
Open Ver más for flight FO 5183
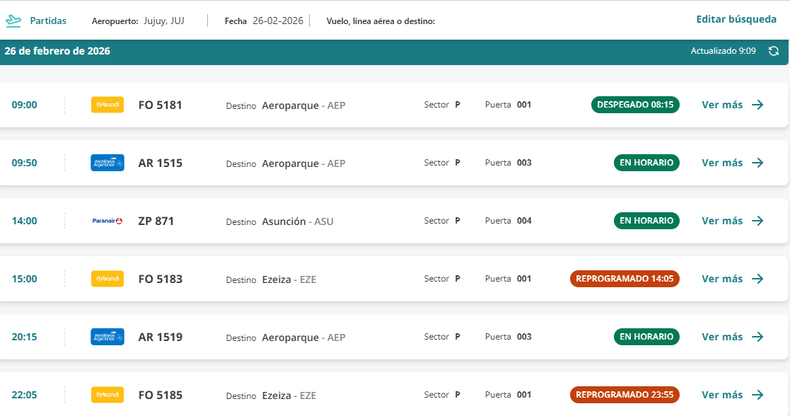[x=722, y=279]
